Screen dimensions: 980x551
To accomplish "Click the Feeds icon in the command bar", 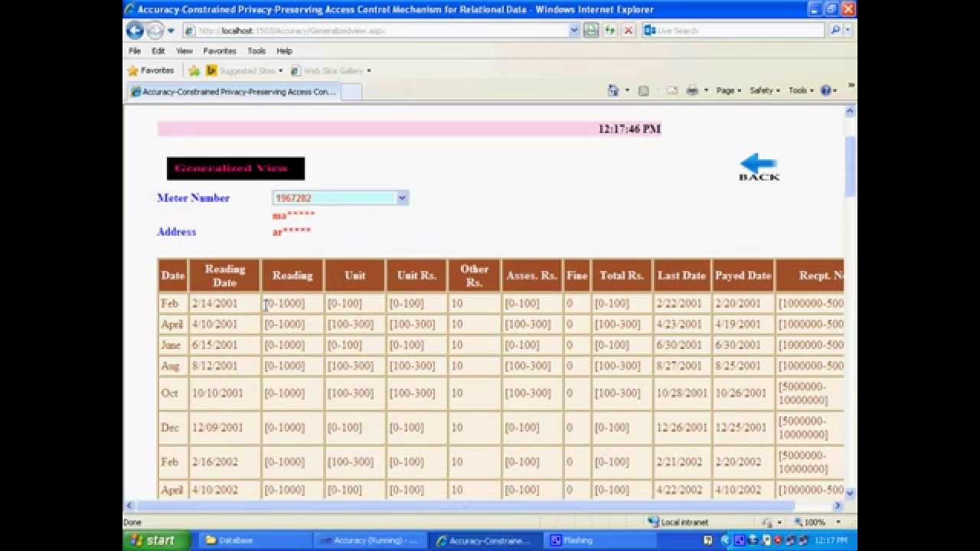I will [x=644, y=90].
